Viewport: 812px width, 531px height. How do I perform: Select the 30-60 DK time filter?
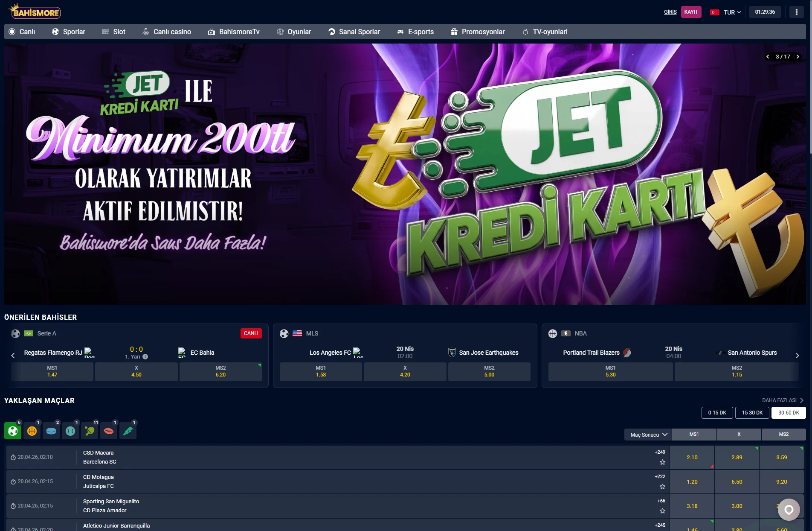tap(789, 413)
